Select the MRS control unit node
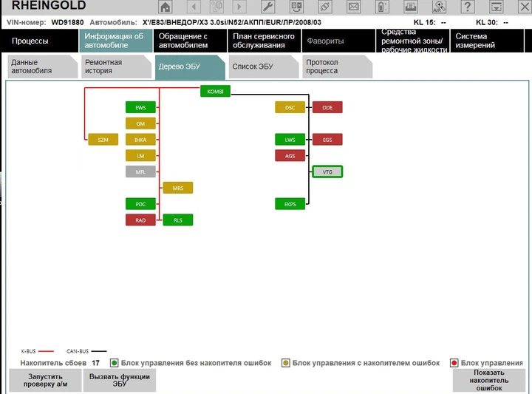This screenshot has width=532, height=394. pyautogui.click(x=178, y=188)
